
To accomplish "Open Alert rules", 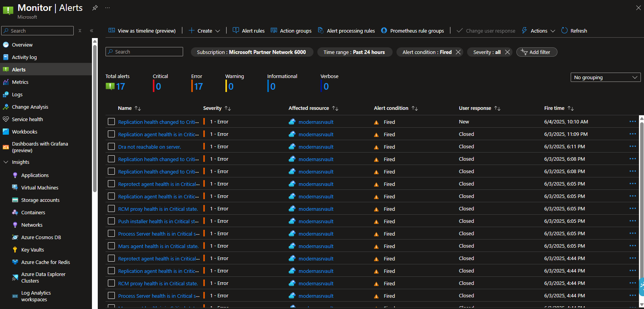I will (x=249, y=31).
